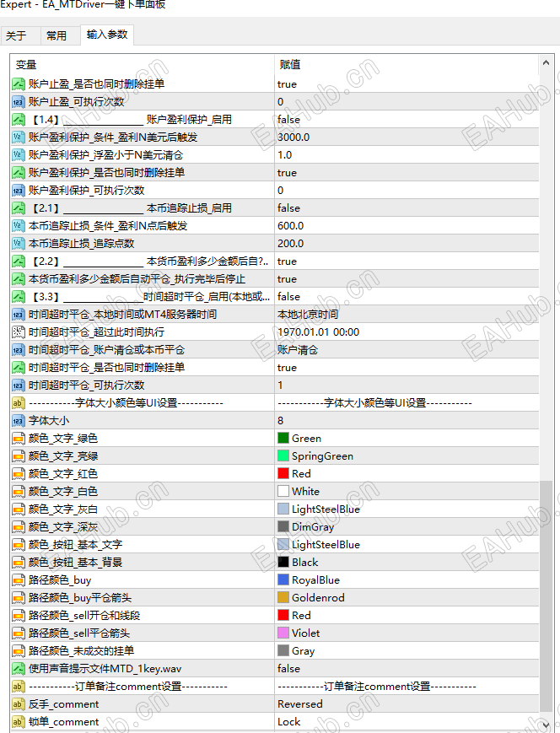This screenshot has width=560, height=733.
Task: Click the color icon beside 路径颜色_buy
Action: click(x=19, y=580)
